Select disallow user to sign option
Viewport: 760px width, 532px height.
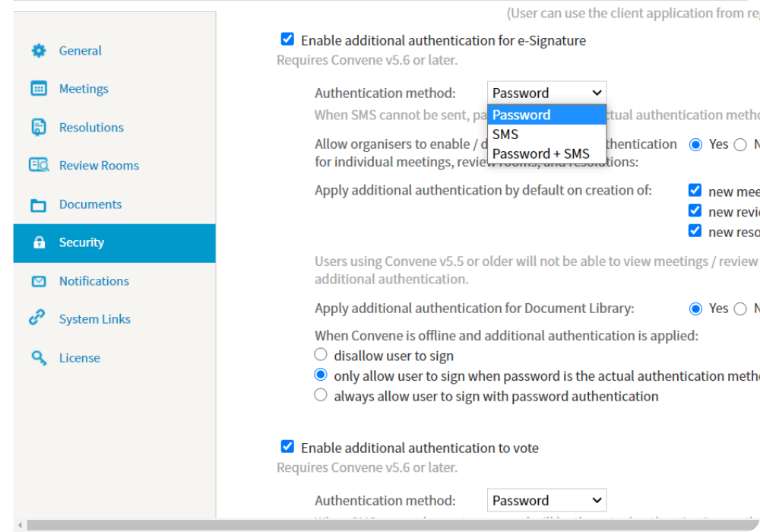[321, 355]
